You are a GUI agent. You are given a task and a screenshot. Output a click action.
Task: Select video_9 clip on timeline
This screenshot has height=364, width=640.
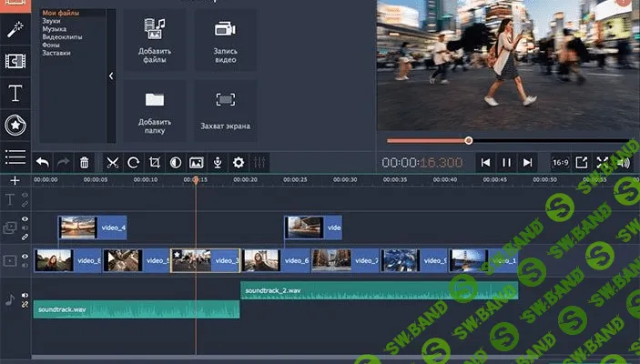pyautogui.click(x=414, y=260)
